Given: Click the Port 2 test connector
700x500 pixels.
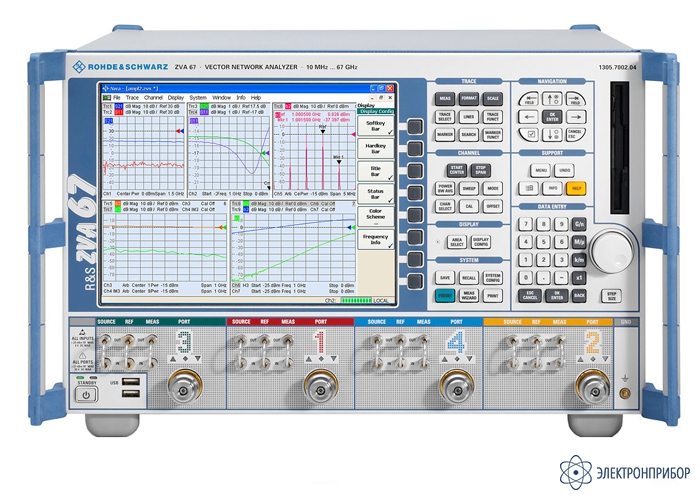Looking at the screenshot, I should point(592,389).
